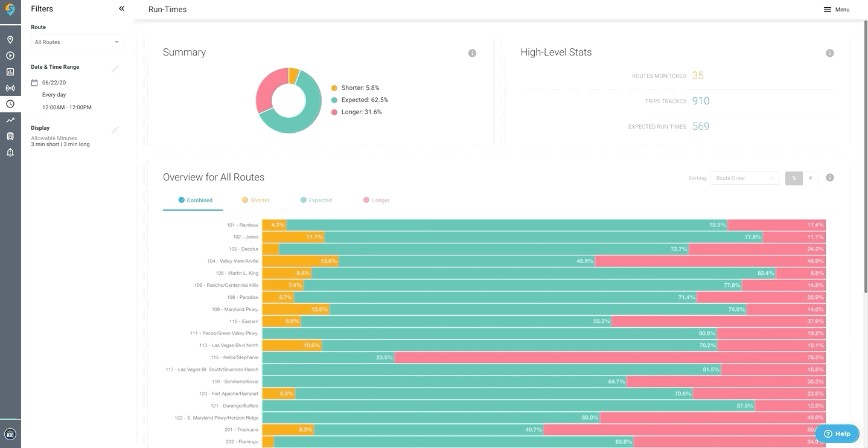Click the Trips Tracked value 910
Screen dimensions: 868x448
point(700,101)
